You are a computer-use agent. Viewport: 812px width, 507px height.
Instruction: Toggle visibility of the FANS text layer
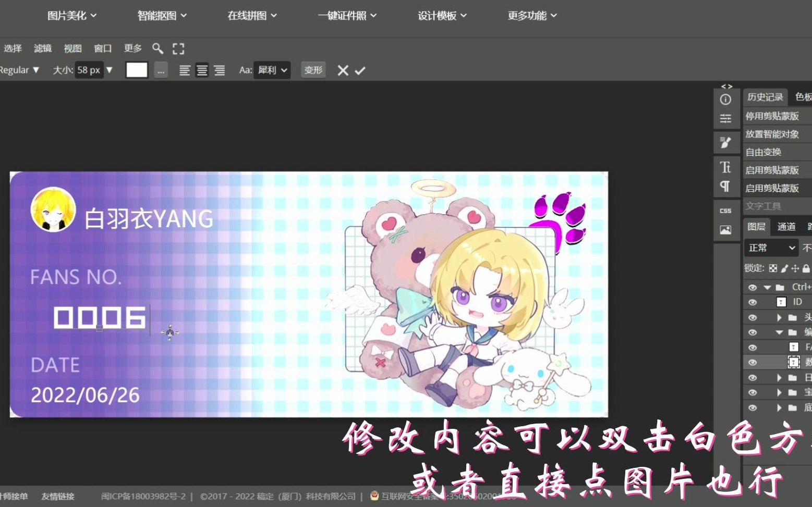(753, 347)
